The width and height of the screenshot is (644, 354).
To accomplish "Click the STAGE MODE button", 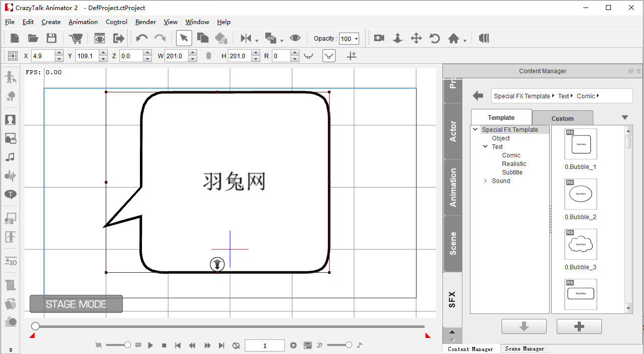I will point(76,304).
